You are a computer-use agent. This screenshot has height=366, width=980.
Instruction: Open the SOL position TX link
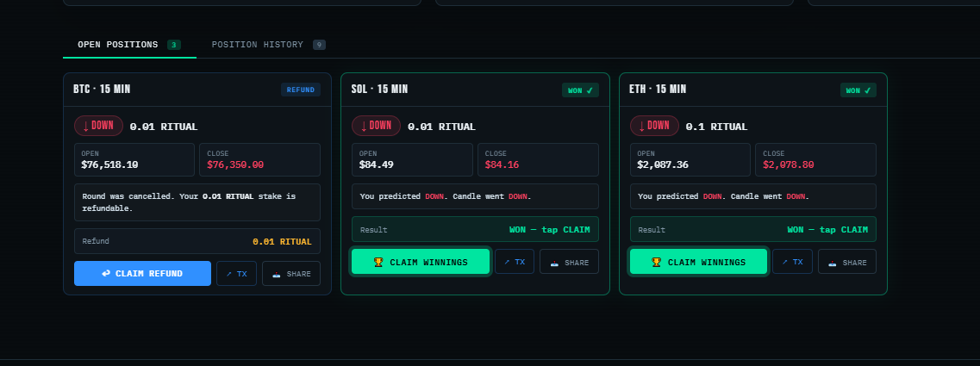tap(515, 262)
